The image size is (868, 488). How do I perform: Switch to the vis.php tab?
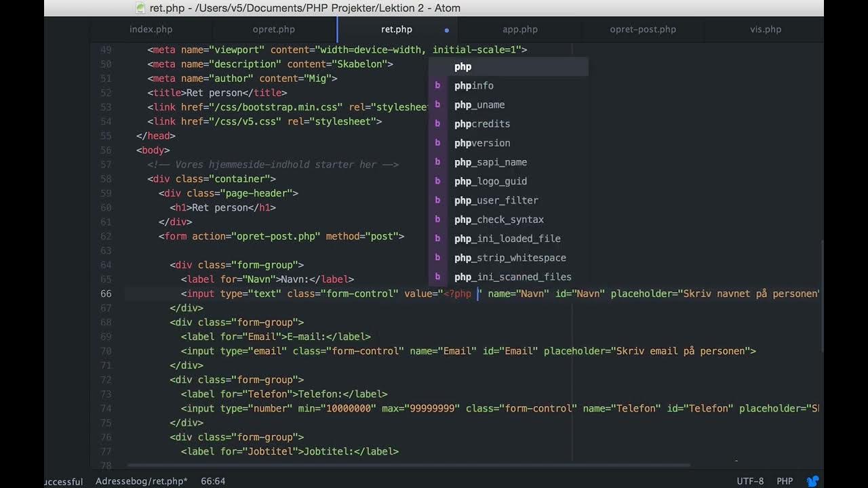click(765, 29)
